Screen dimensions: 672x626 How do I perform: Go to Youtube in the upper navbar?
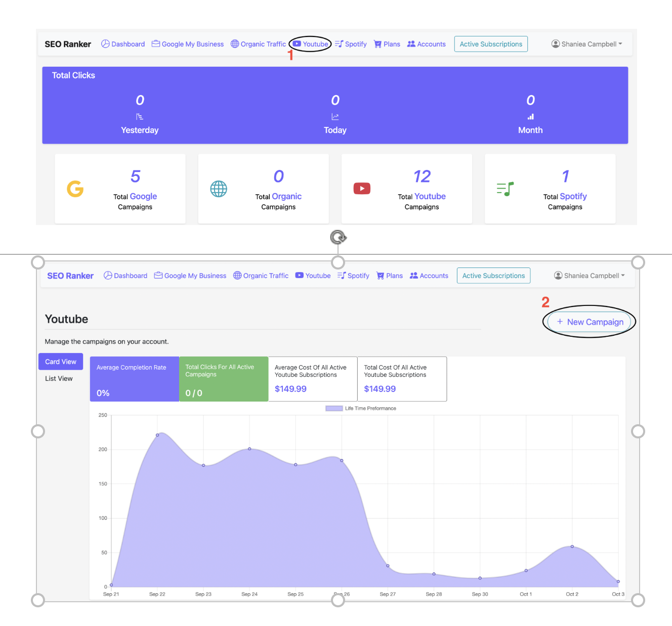click(311, 44)
